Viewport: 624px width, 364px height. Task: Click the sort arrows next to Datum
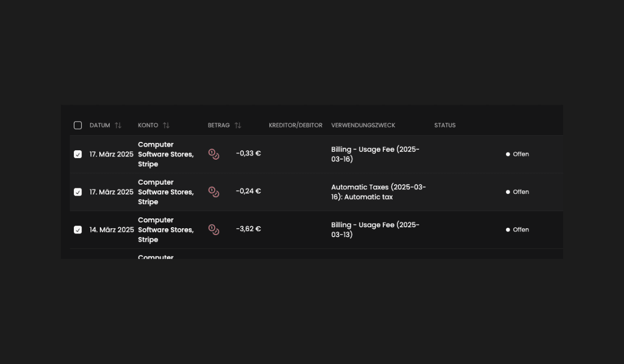pos(118,125)
